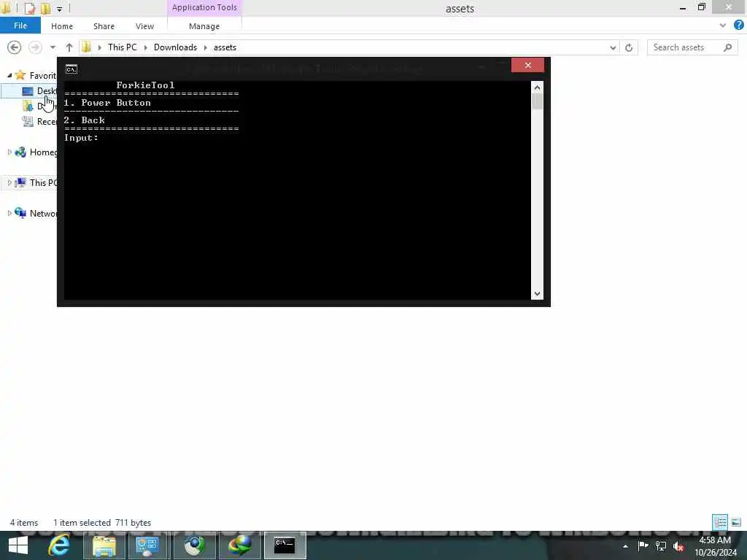
Task: Open Internet Download Manager taskbar icon
Action: coord(239,545)
